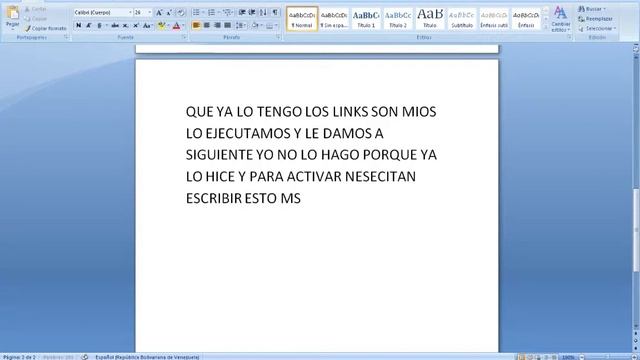Click the text highlight color marker icon
The width and height of the screenshot is (640, 360).
pos(162,26)
